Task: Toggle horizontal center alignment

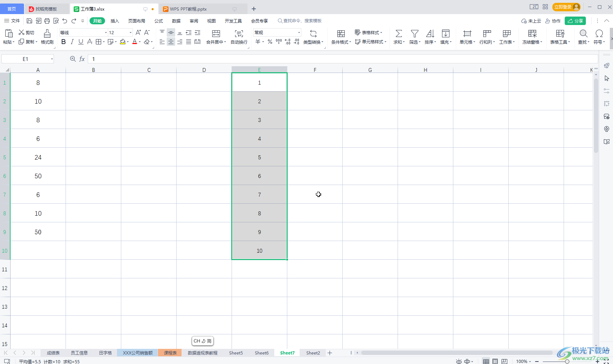Action: 171,42
